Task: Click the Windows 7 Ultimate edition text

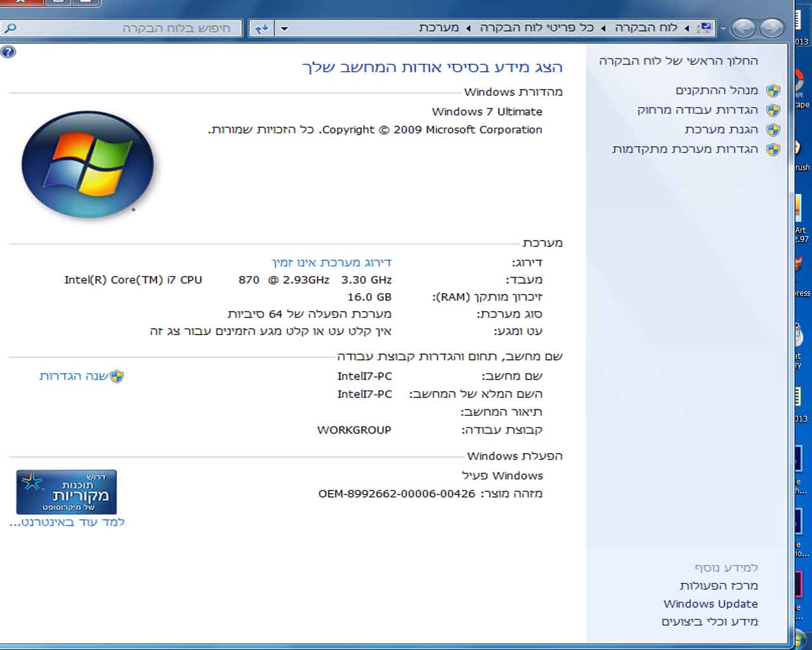Action: (x=487, y=112)
